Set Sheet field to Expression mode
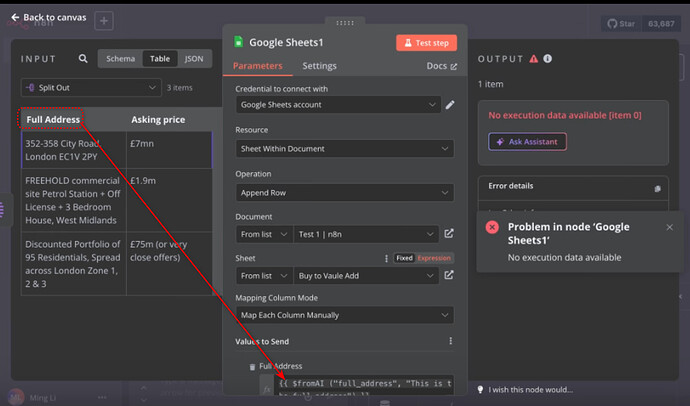Image resolution: width=690 pixels, height=406 pixels. (x=434, y=258)
